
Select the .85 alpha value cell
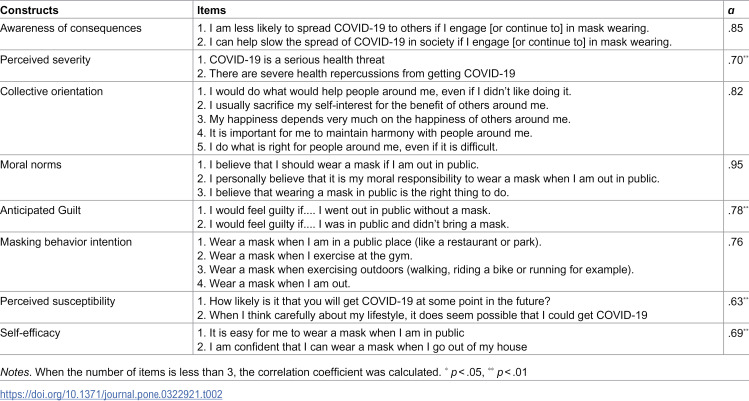click(x=736, y=28)
